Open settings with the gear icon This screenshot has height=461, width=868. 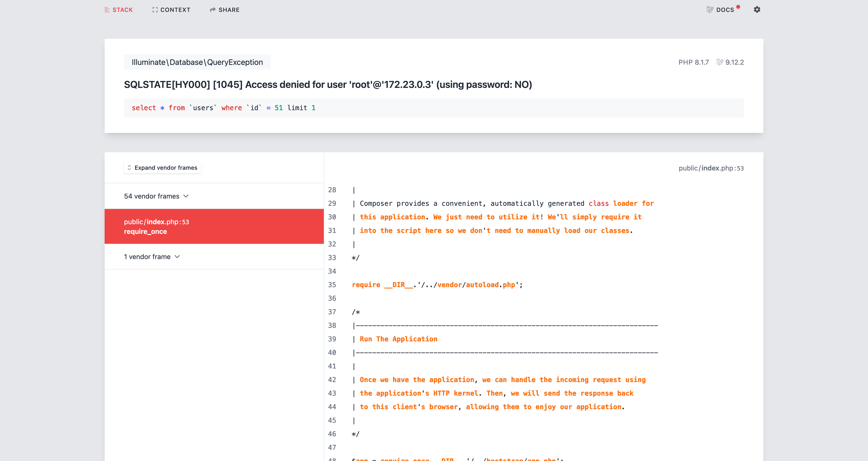coord(757,9)
